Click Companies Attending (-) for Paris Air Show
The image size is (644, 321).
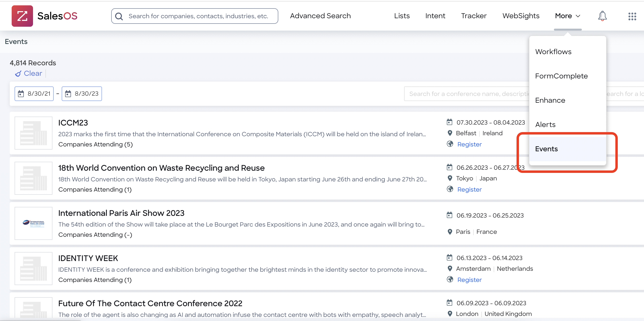(95, 235)
